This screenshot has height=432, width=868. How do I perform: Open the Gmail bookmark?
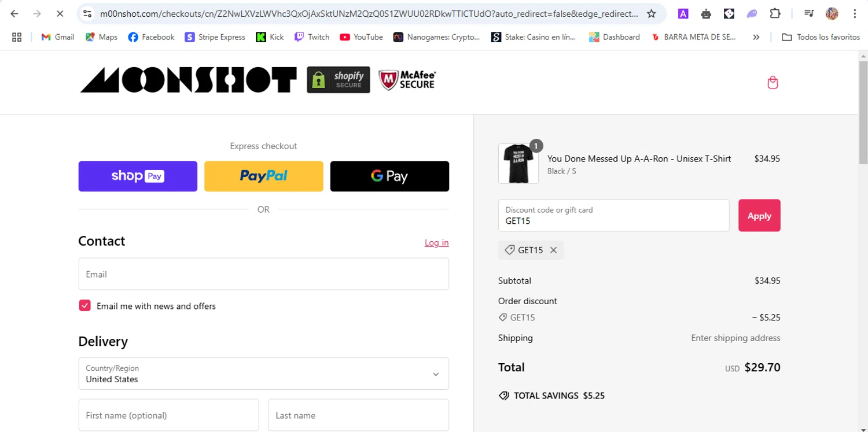[58, 37]
